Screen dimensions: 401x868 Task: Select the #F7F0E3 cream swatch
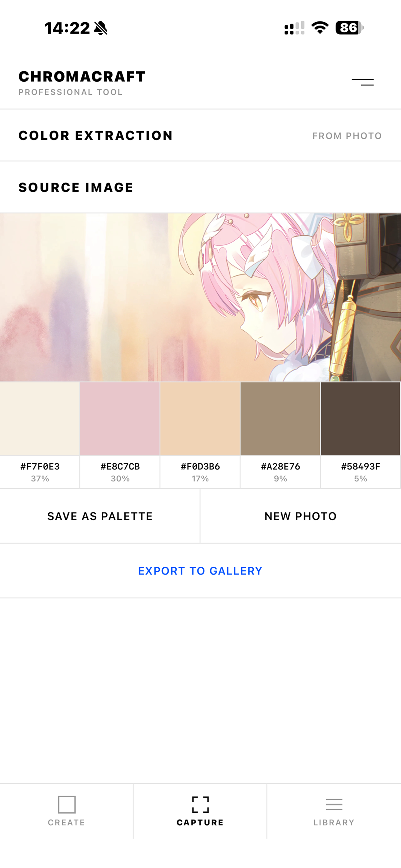40,418
